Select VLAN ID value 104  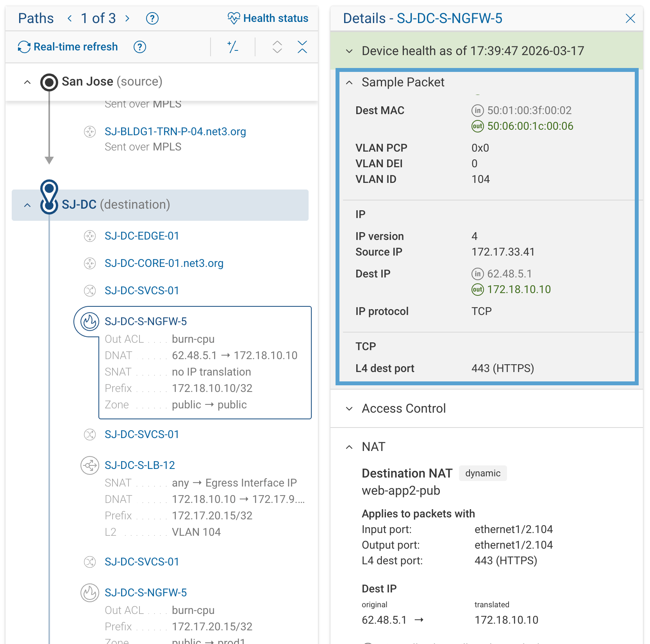point(480,179)
